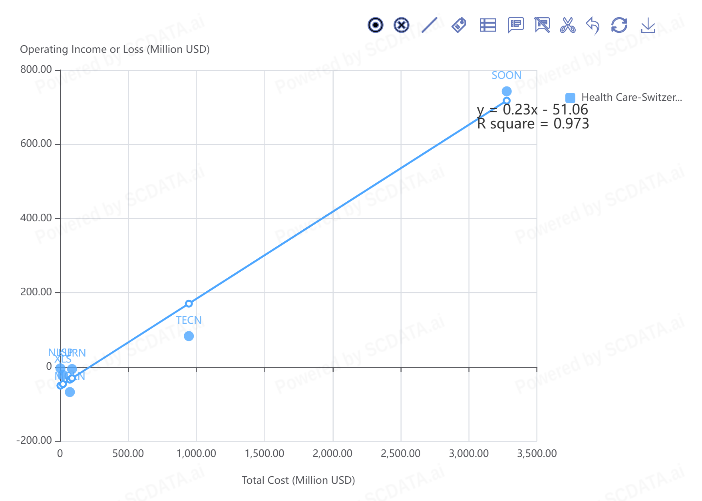Click the SOON data point
The height and width of the screenshot is (501, 702).
pyautogui.click(x=507, y=91)
